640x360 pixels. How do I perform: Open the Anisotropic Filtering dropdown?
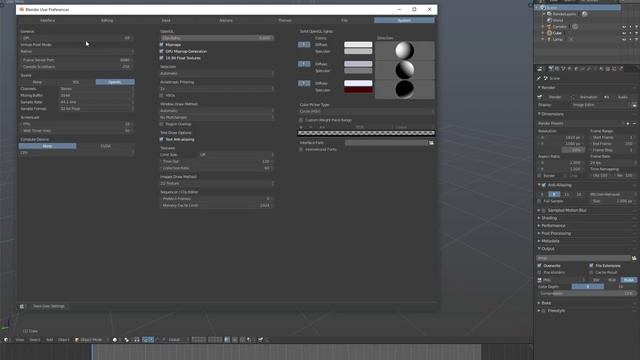[x=216, y=89]
